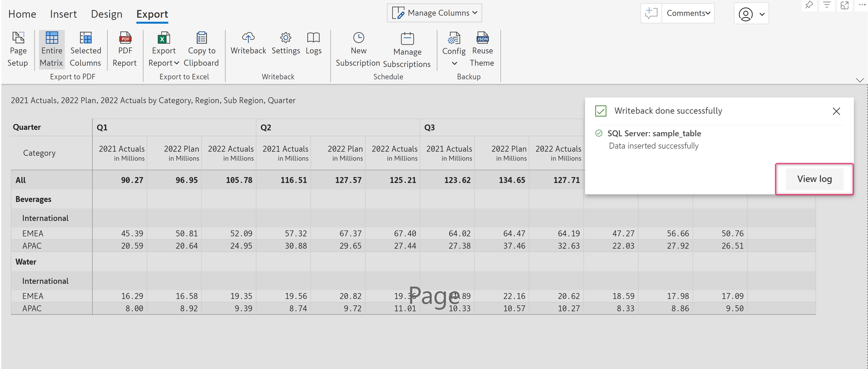Generate a PDF Report
Viewport: 868px width, 369px height.
point(125,49)
